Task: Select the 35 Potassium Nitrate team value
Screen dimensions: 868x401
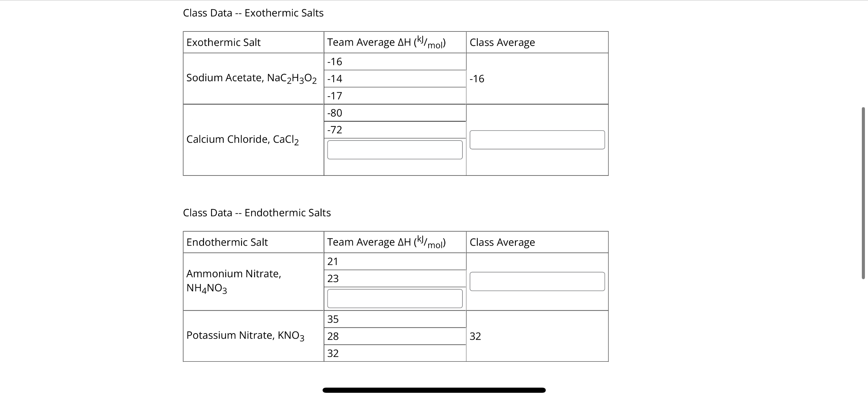Action: pos(333,319)
